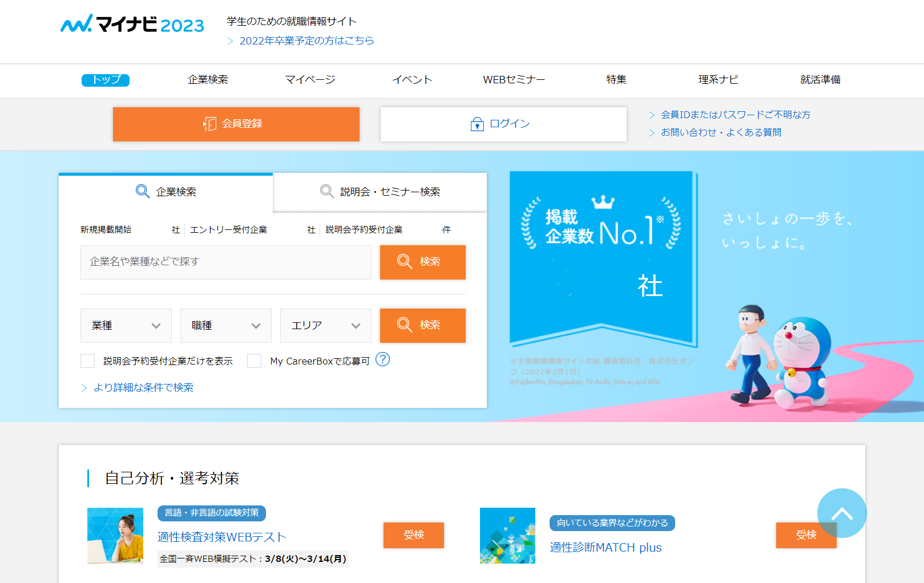Image resolution: width=924 pixels, height=583 pixels.
Task: Click arrow beside より詳細な条件で検索
Action: pos(84,388)
